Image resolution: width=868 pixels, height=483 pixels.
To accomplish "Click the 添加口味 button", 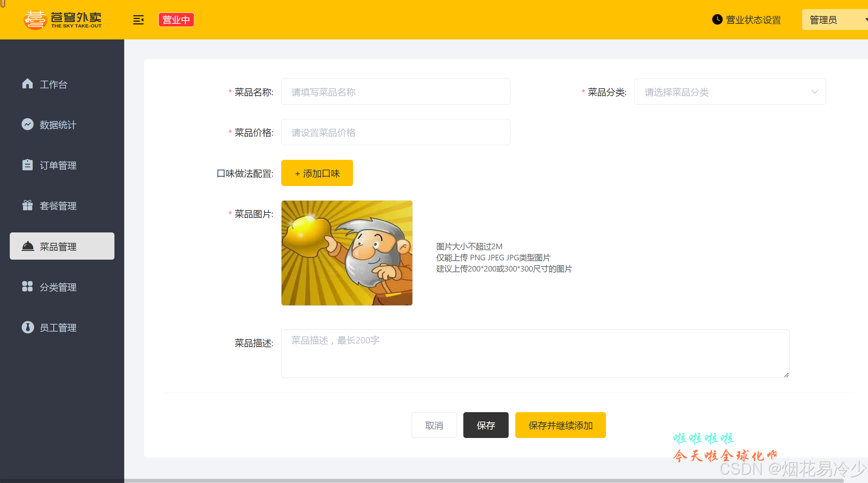I will tap(317, 173).
